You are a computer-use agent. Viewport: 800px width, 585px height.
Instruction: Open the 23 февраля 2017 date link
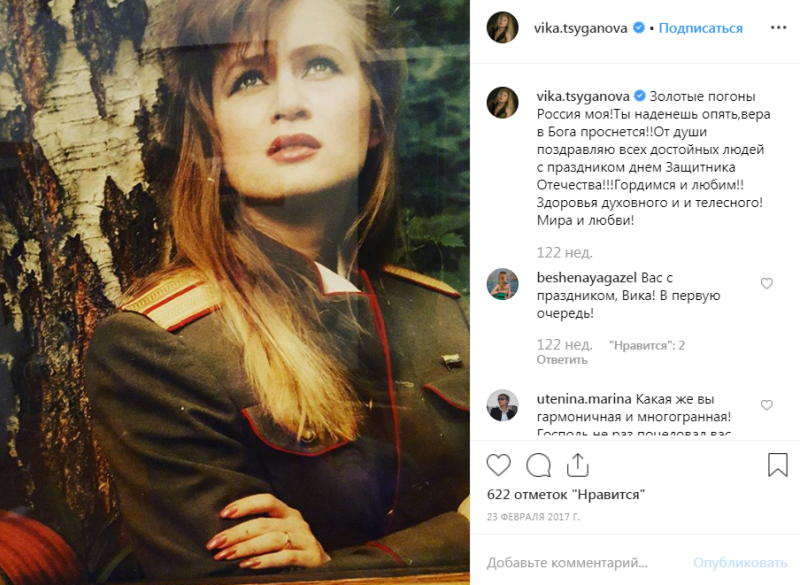pos(533,517)
